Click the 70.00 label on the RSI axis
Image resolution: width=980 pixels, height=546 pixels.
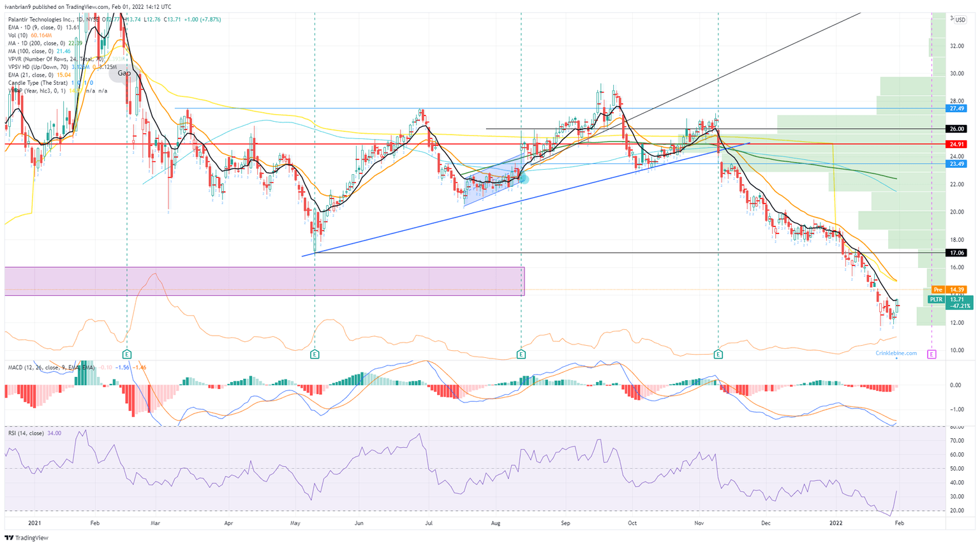pyautogui.click(x=956, y=441)
